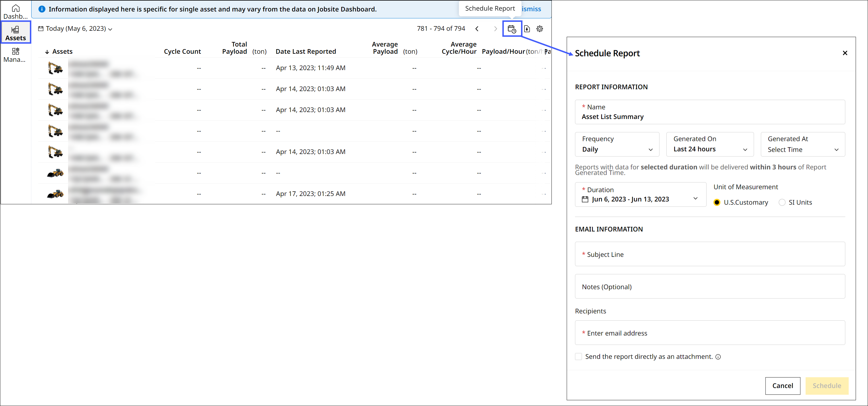Screen dimensions: 868x406
Task: Go to previous page arrow
Action: (477, 29)
